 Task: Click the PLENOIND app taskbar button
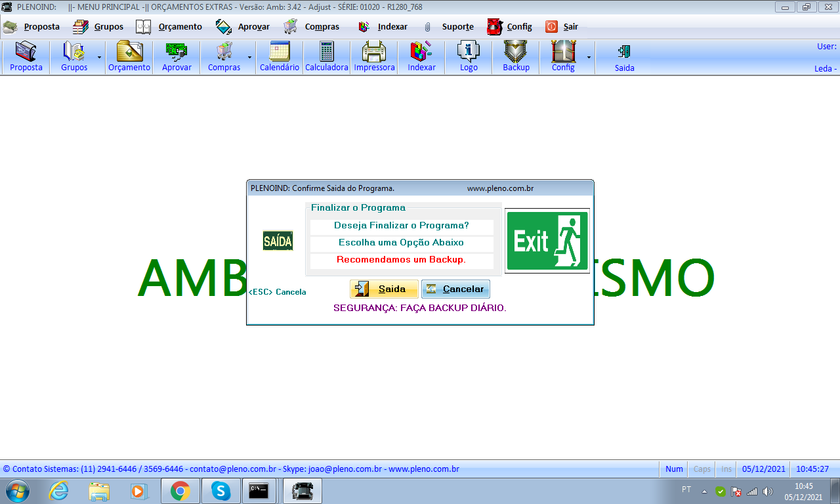tap(302, 491)
